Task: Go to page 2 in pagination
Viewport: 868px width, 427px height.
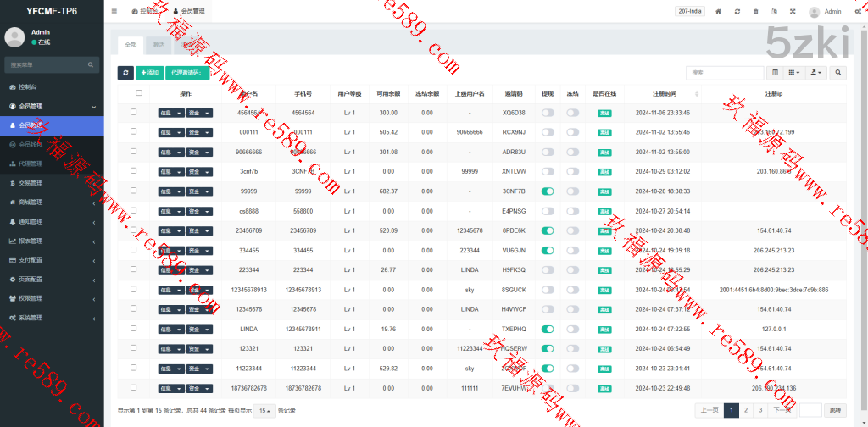Action: point(745,410)
